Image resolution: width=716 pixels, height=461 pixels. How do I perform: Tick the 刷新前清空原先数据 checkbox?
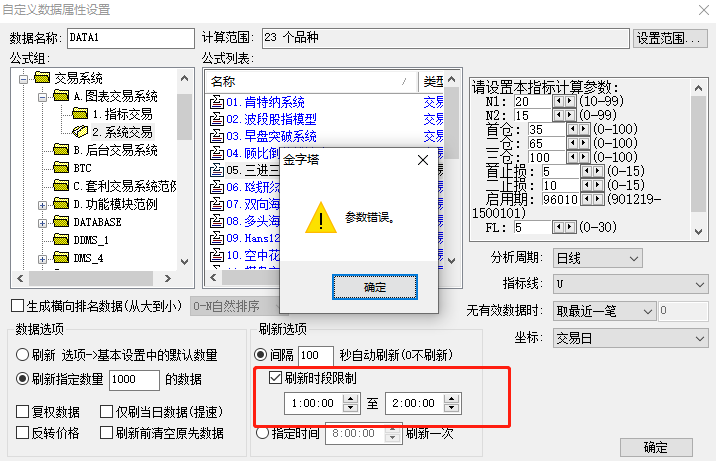click(106, 433)
